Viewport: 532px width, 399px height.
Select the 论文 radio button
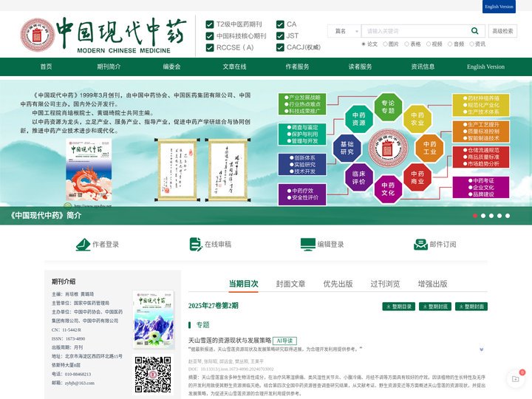click(x=364, y=44)
